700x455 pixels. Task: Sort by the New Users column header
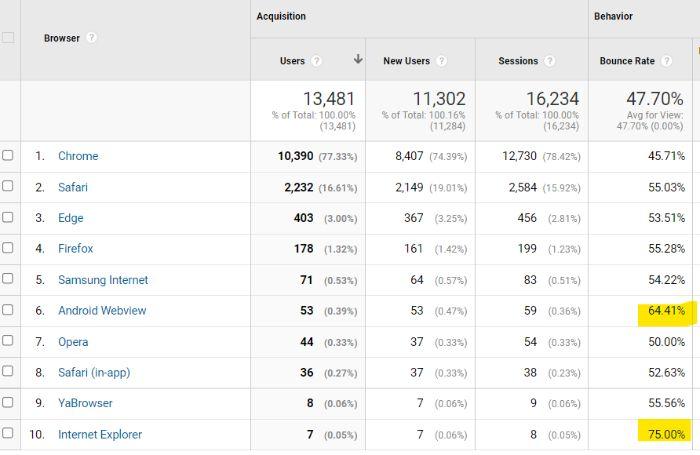click(x=406, y=61)
